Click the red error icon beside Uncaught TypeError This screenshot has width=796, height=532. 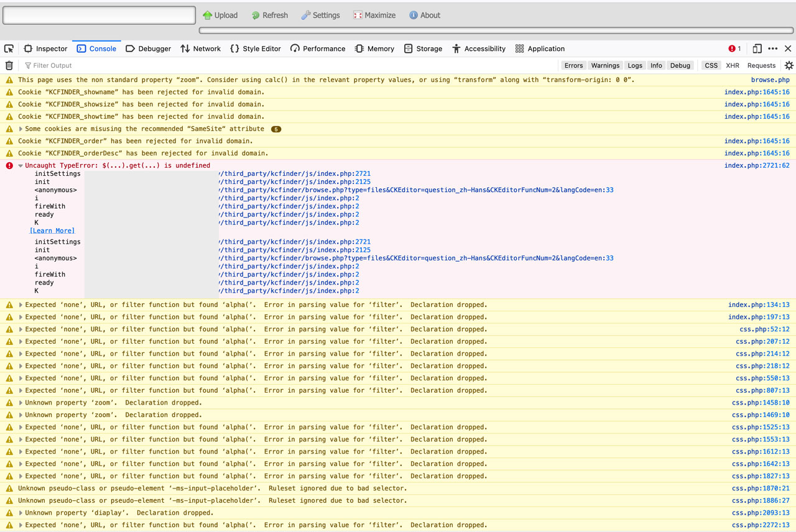coord(9,165)
